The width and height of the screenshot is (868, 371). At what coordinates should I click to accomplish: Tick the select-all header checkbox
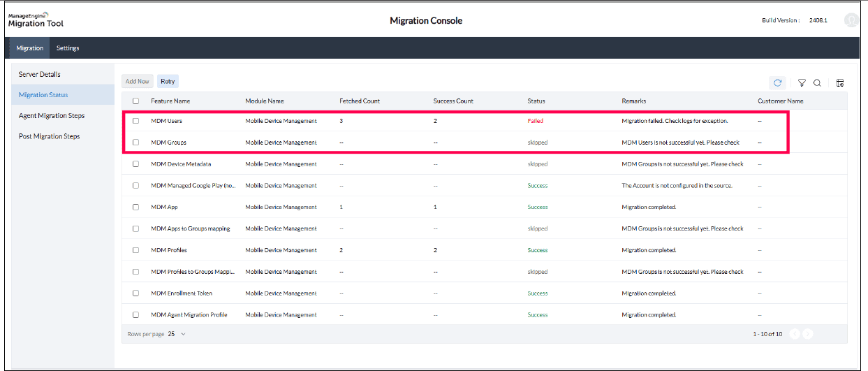click(135, 101)
